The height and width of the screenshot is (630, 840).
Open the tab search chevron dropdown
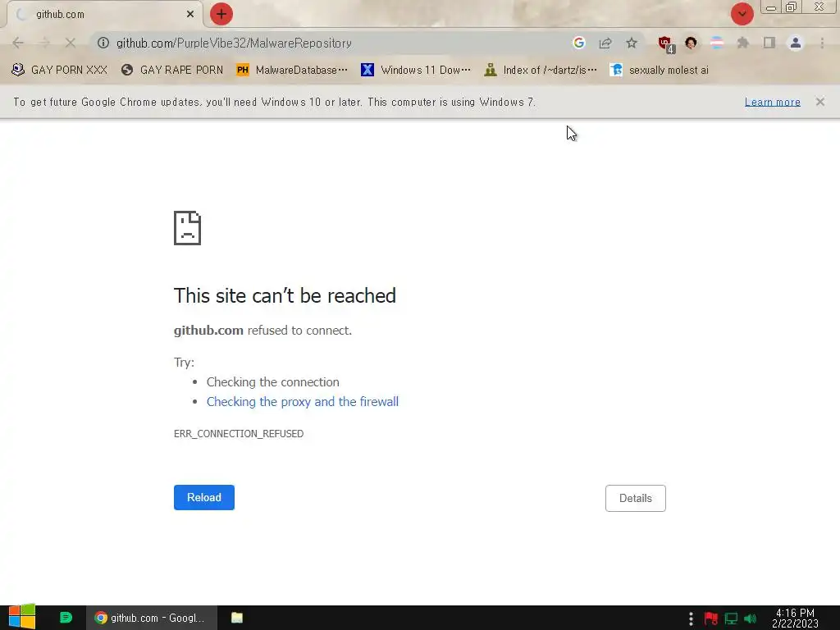(x=742, y=14)
